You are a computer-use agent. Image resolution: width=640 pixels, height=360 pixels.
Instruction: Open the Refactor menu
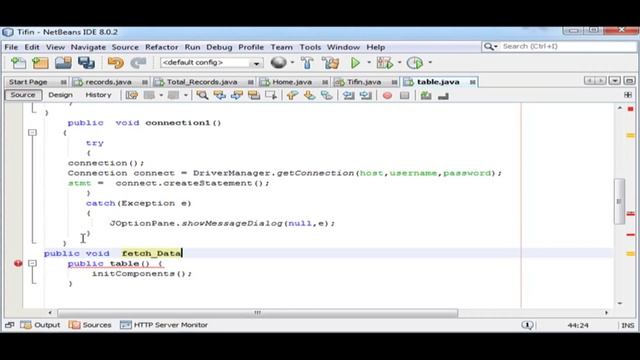(162, 47)
